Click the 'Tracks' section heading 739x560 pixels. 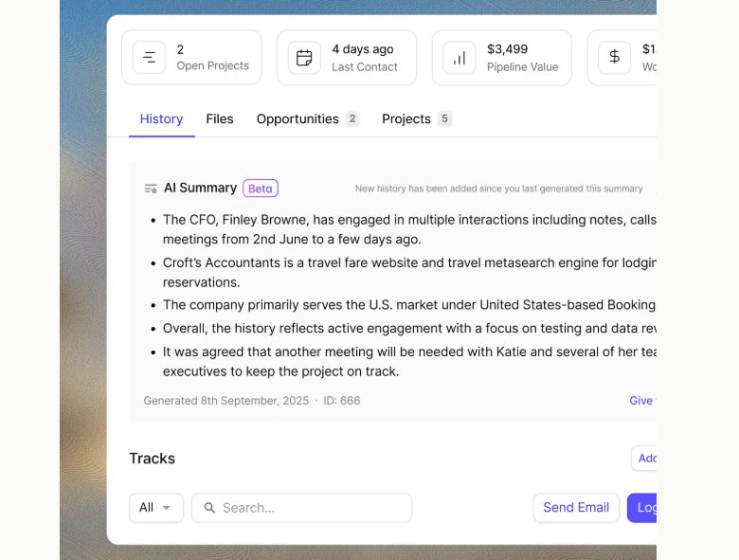click(x=153, y=459)
